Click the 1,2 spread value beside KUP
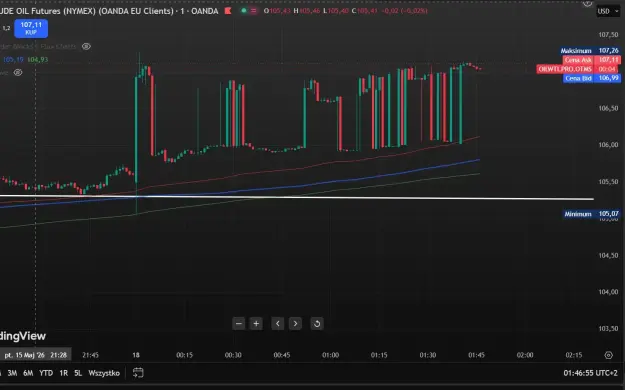The height and width of the screenshot is (390, 625). [x=6, y=28]
